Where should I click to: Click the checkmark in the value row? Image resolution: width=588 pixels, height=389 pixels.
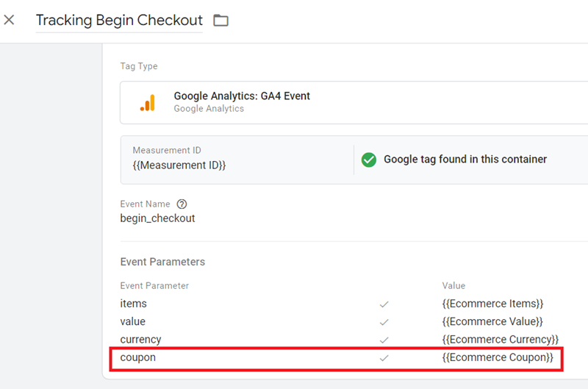click(x=384, y=322)
